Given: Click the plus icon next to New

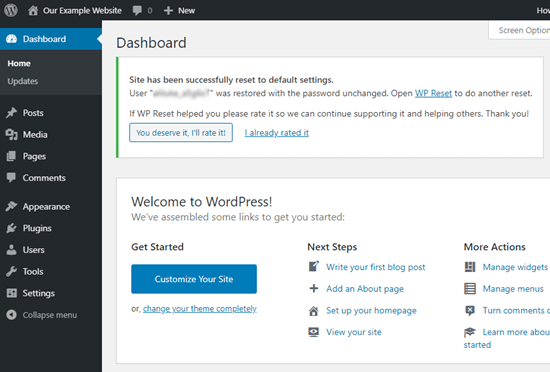Looking at the screenshot, I should pos(168,11).
